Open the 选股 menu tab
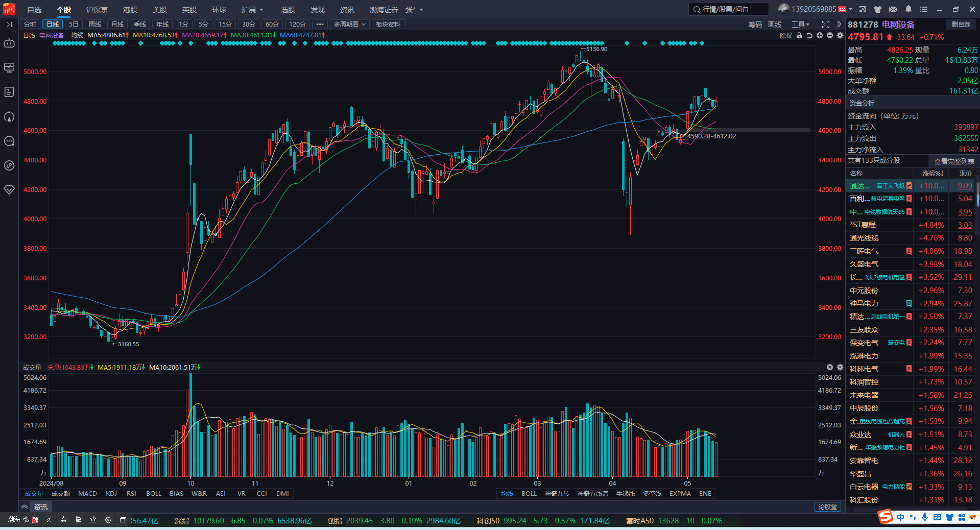980x530 pixels. [288, 10]
